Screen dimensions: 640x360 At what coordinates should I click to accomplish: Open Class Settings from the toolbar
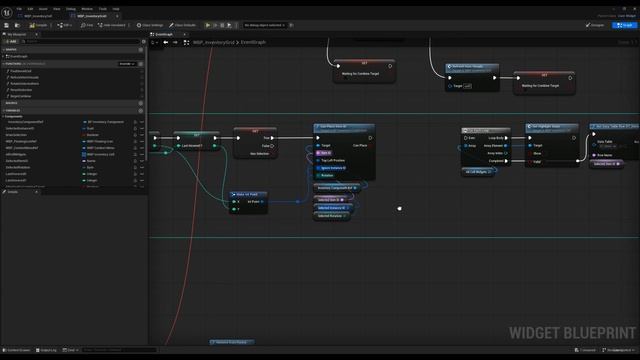(150, 25)
